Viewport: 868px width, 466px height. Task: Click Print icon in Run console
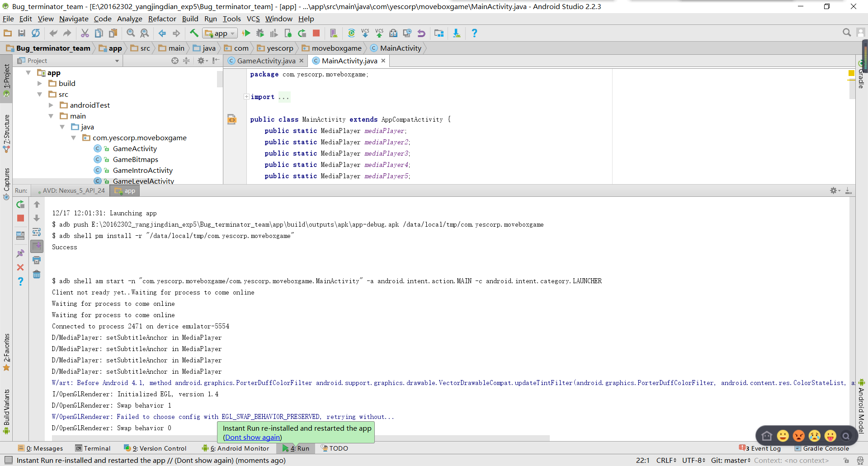[x=37, y=260]
